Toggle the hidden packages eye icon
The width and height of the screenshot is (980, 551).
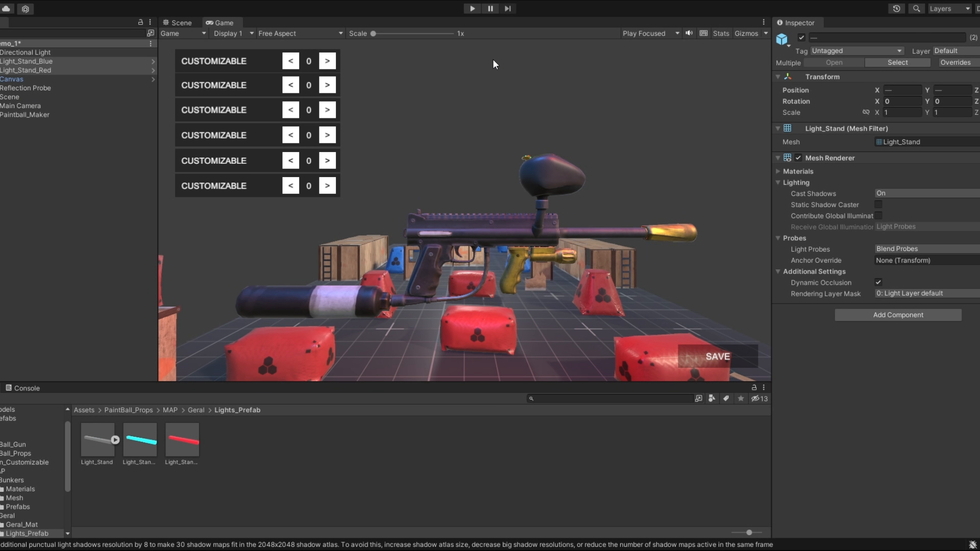click(759, 398)
